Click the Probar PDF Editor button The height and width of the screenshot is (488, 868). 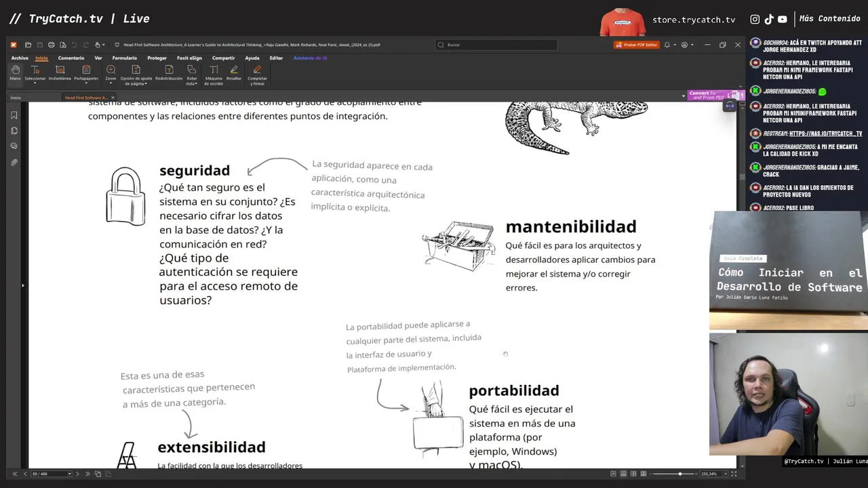point(637,45)
